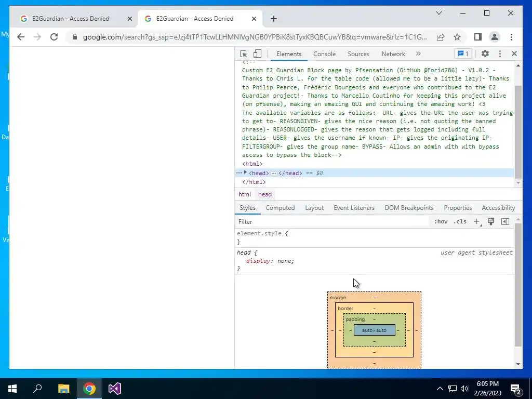Select the html opening tag in DOM tree
The width and height of the screenshot is (532, 399).
pyautogui.click(x=252, y=164)
